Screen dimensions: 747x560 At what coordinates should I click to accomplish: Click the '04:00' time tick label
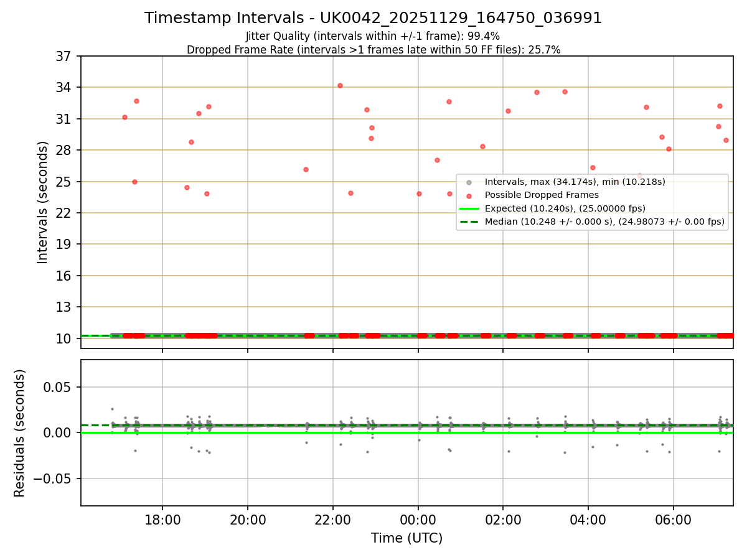[588, 520]
